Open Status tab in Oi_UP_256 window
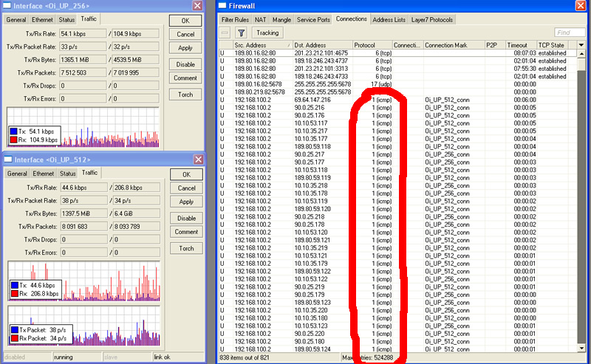 click(66, 20)
